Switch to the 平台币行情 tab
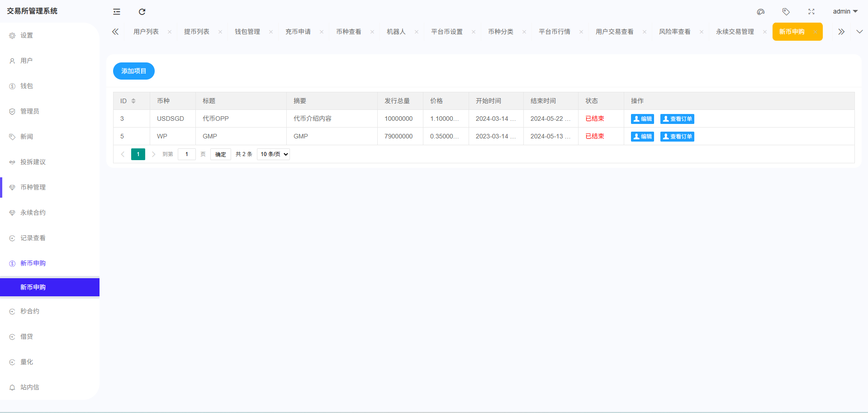This screenshot has height=413, width=868. click(x=555, y=32)
